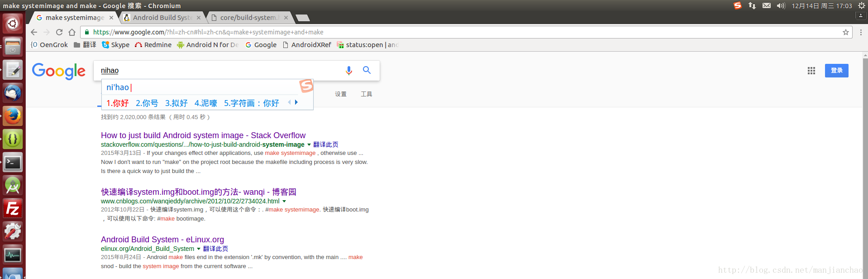The width and height of the screenshot is (868, 279).
Task: Select IME candidate 1.你好
Action: coord(118,103)
